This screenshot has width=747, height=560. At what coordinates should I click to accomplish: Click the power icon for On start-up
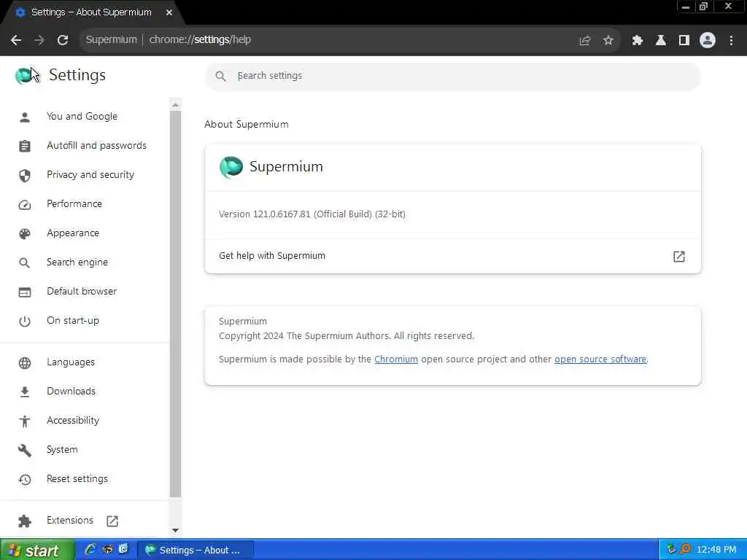click(x=25, y=322)
